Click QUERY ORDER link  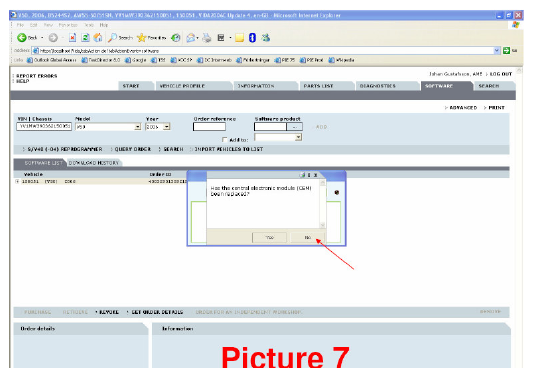click(133, 149)
